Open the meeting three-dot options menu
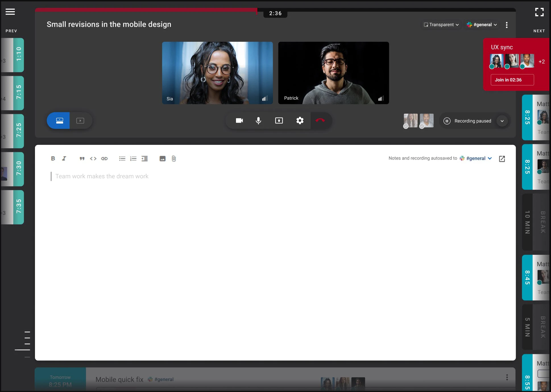The height and width of the screenshot is (392, 551). (507, 25)
